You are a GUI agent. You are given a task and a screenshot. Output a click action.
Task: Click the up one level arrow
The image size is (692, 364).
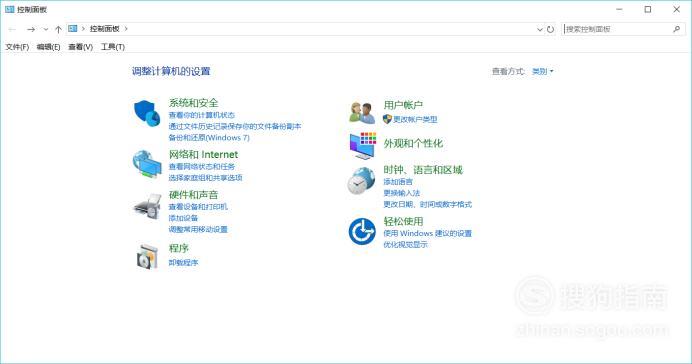(x=58, y=29)
